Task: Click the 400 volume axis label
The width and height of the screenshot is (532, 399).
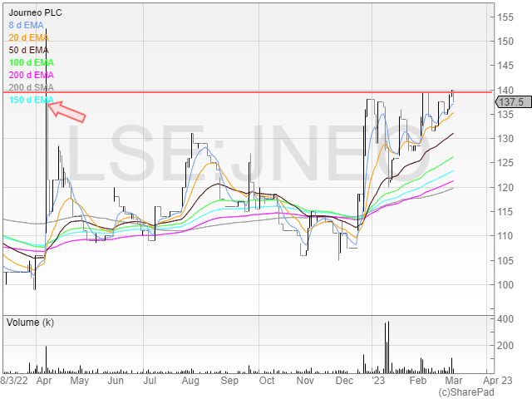Action: pyautogui.click(x=505, y=319)
